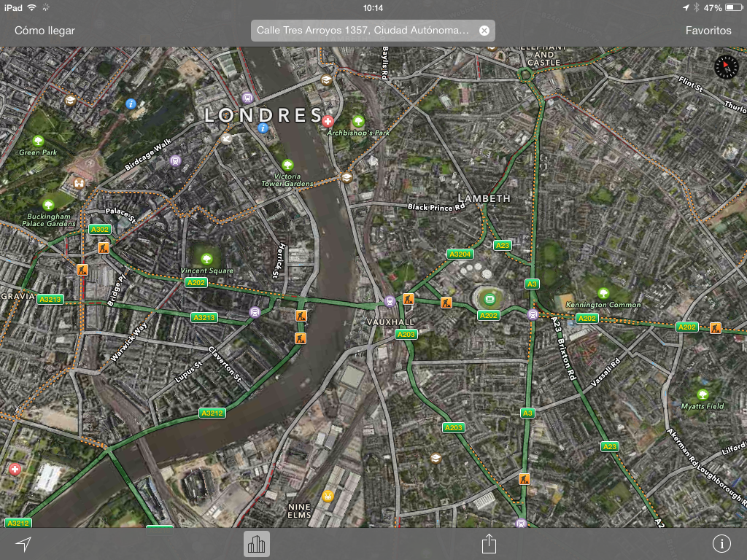Tap the yellow shopping basket marker
The image size is (747, 560).
click(x=328, y=496)
